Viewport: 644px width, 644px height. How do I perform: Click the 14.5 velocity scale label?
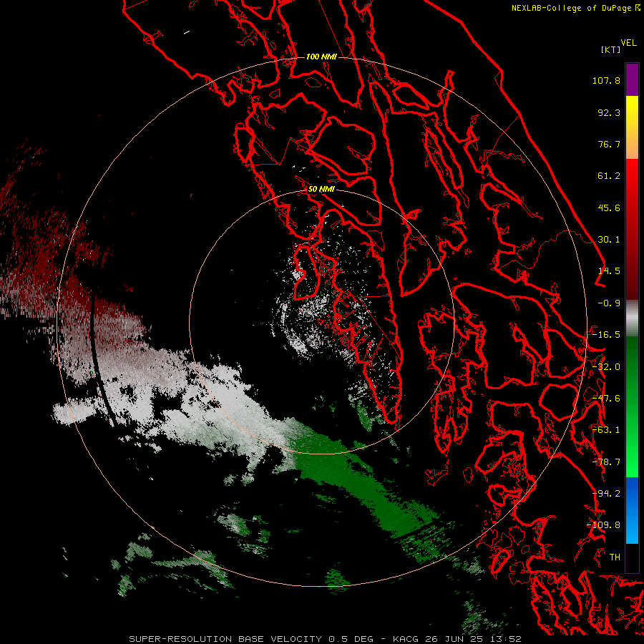tap(609, 271)
